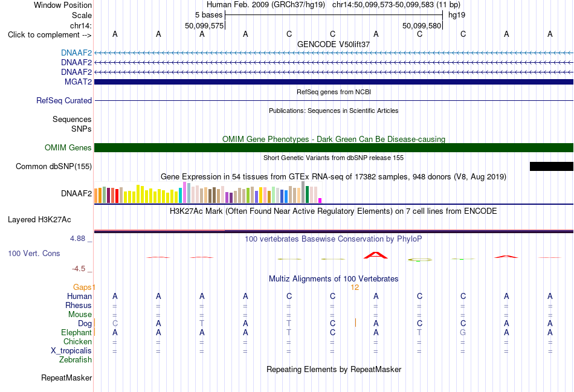Open the RepeatMasker track label

(66, 378)
